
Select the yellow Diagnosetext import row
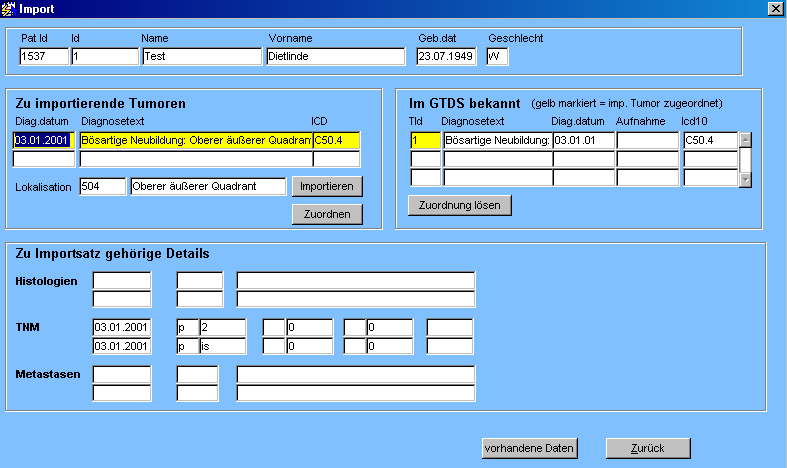pyautogui.click(x=195, y=141)
